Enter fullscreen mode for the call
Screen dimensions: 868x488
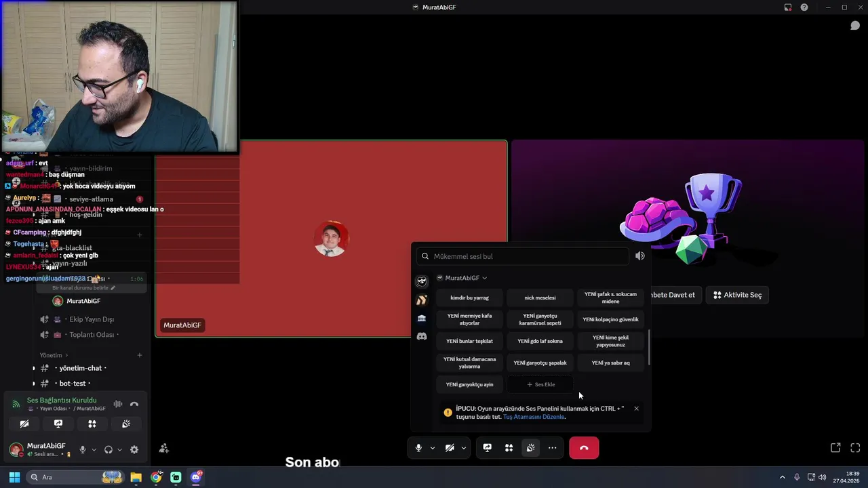point(855,448)
